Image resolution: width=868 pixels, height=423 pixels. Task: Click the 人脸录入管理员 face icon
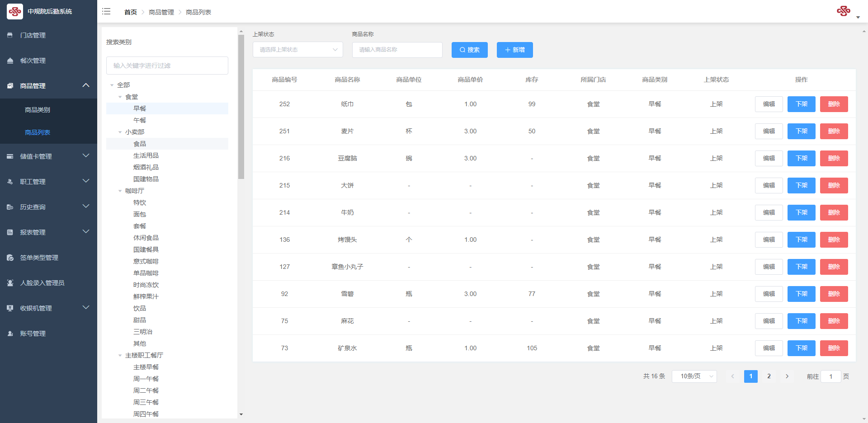click(10, 282)
